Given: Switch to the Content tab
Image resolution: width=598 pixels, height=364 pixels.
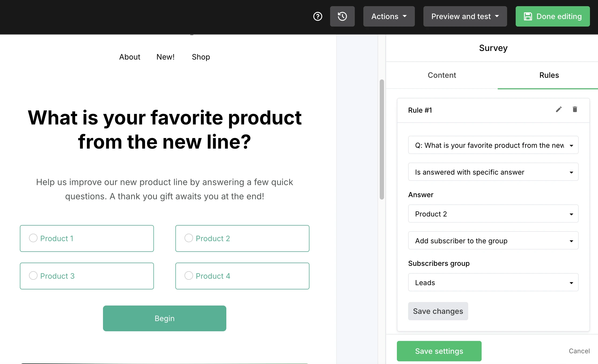Looking at the screenshot, I should (442, 75).
